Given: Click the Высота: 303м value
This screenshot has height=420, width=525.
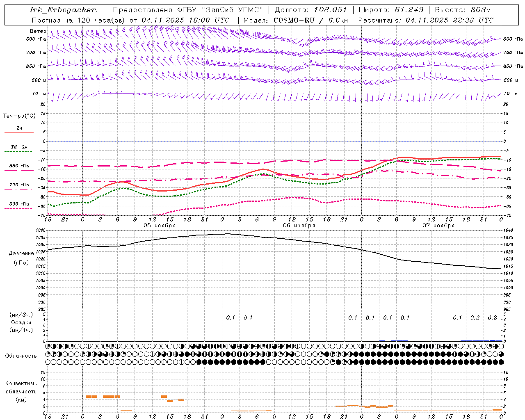Looking at the screenshot, I should coord(463,10).
